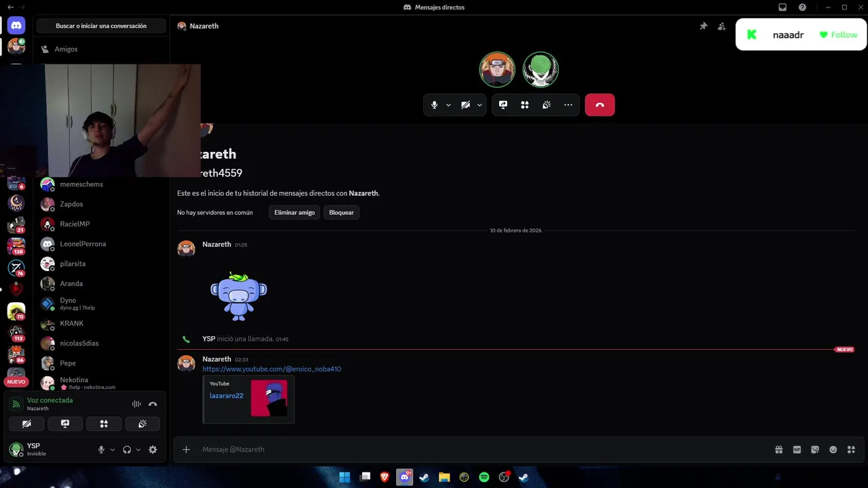The height and width of the screenshot is (488, 868).
Task: Mute microphone in the call controls
Action: pyautogui.click(x=435, y=105)
